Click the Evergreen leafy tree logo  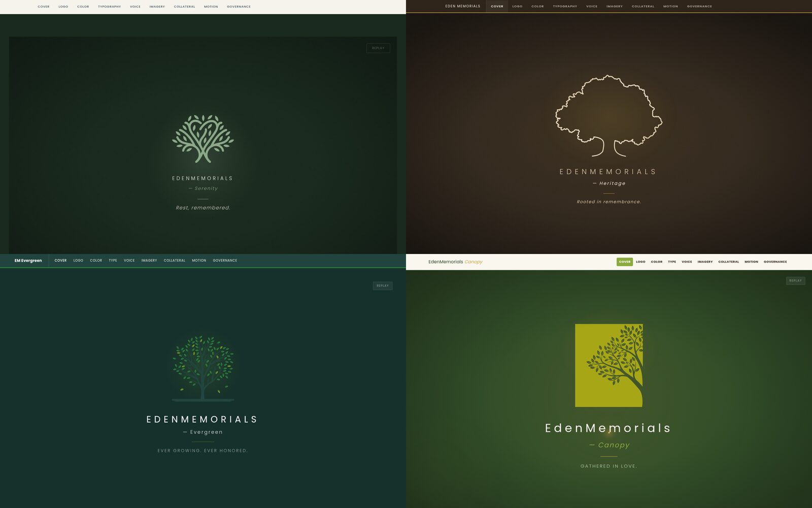[203, 368]
